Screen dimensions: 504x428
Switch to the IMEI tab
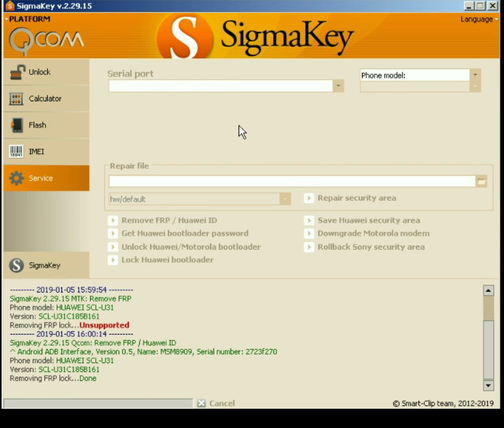(46, 151)
